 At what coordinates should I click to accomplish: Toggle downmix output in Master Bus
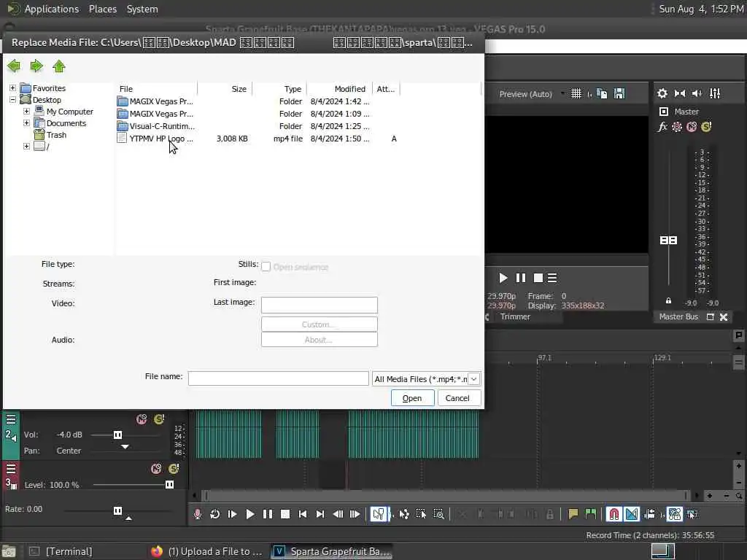[680, 93]
